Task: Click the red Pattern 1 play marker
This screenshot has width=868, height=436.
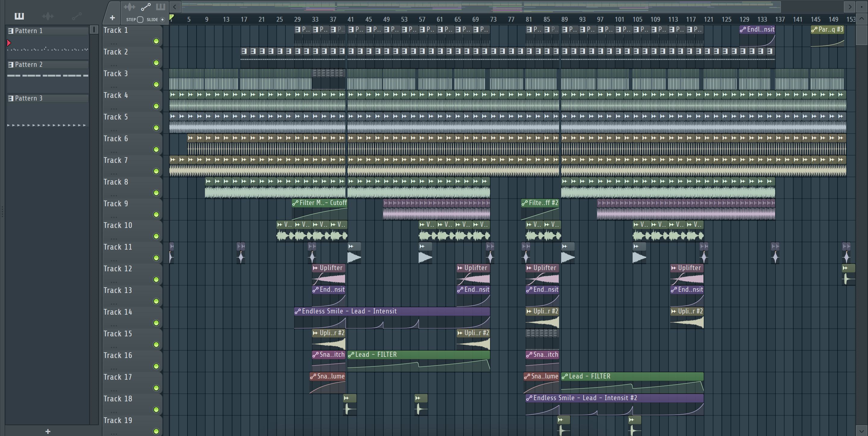Action: coord(9,43)
